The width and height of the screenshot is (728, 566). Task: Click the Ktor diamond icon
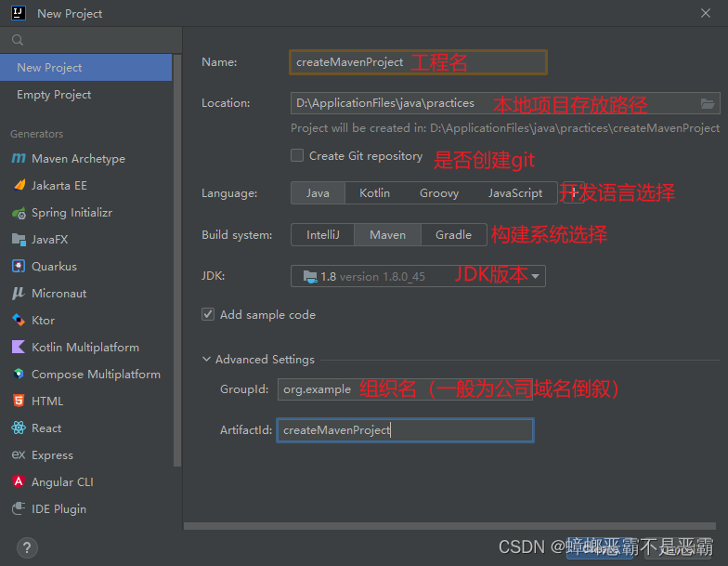coord(19,320)
